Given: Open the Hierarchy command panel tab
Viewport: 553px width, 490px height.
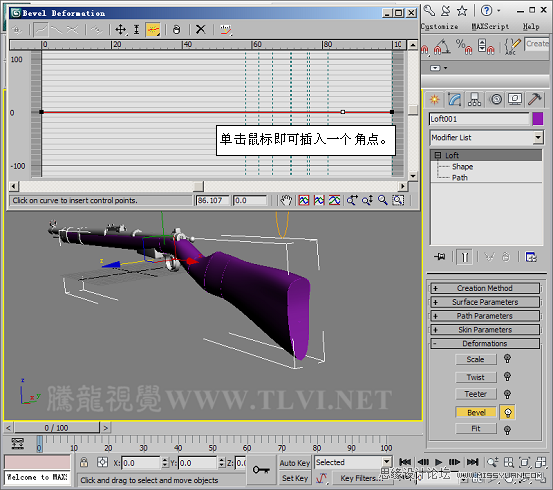Looking at the screenshot, I should 474,100.
